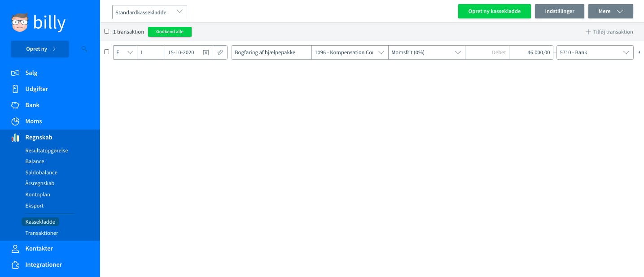Click the '1 transaktion' label
Viewport: 644px width, 277px height.
click(128, 32)
